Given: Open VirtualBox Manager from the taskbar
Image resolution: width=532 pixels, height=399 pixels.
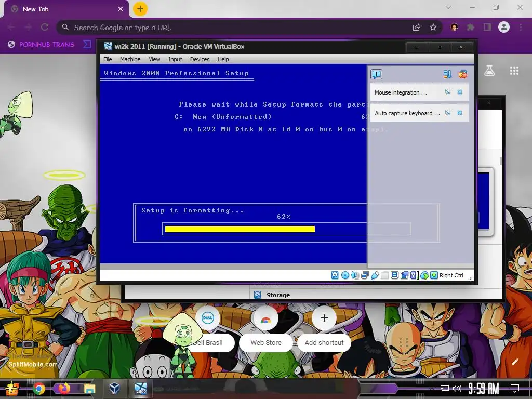Looking at the screenshot, I should (114, 388).
